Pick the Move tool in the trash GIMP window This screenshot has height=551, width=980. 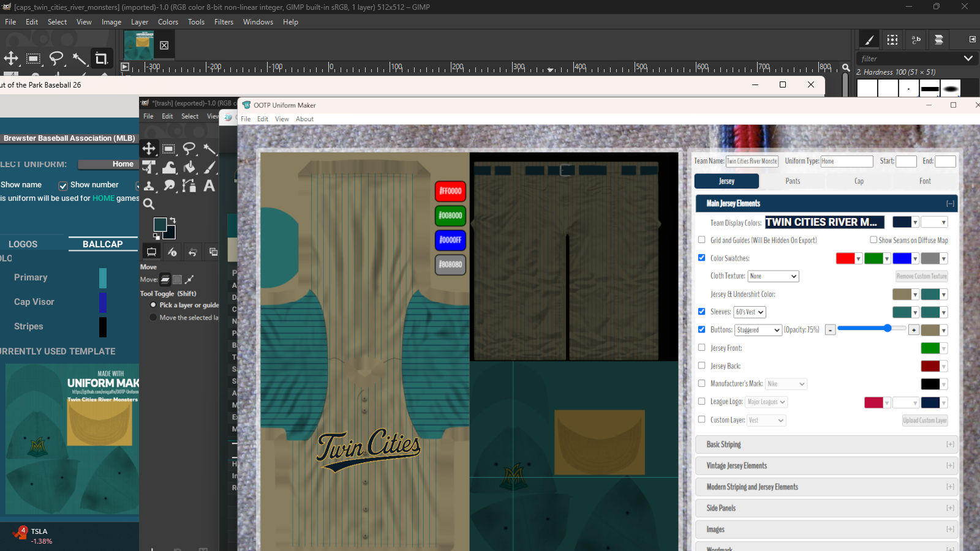(149, 148)
